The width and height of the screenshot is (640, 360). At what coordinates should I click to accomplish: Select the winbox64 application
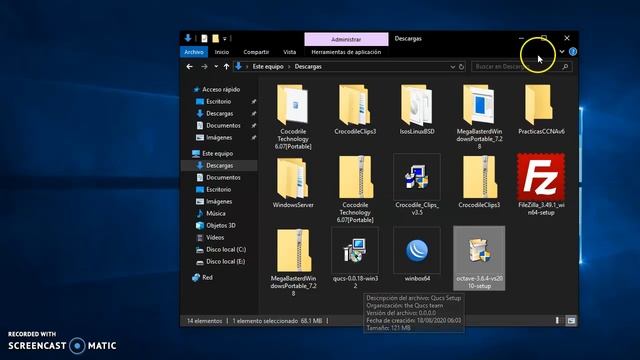[x=417, y=255]
